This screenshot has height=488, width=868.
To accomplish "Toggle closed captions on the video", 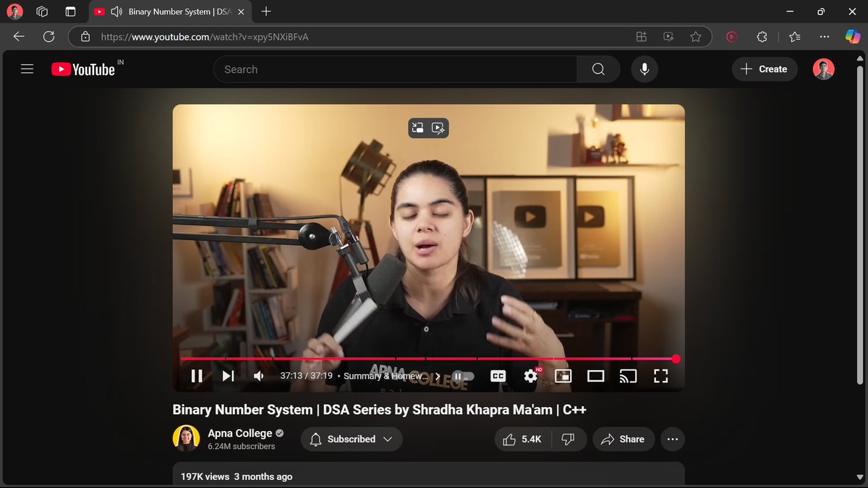I will coord(498,376).
